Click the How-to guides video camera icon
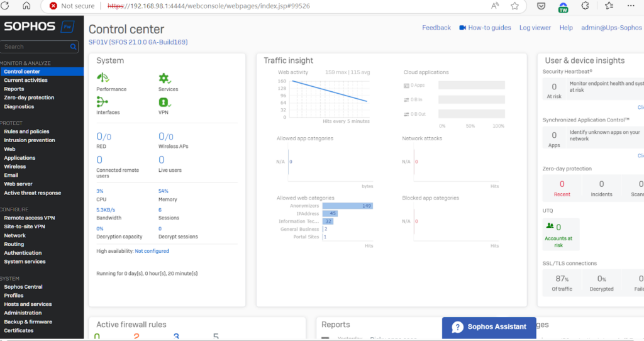Screen dimensions: 644x341 [x=462, y=28]
